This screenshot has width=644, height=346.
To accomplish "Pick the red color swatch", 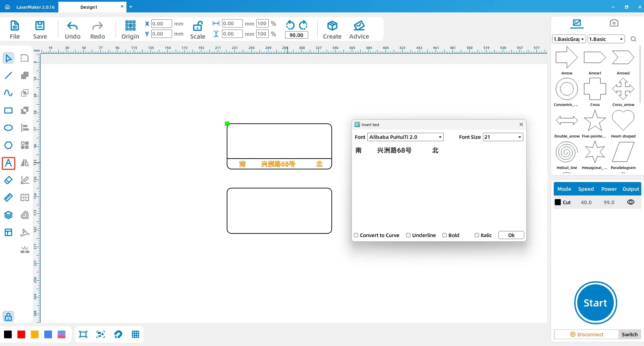I will (x=21, y=334).
